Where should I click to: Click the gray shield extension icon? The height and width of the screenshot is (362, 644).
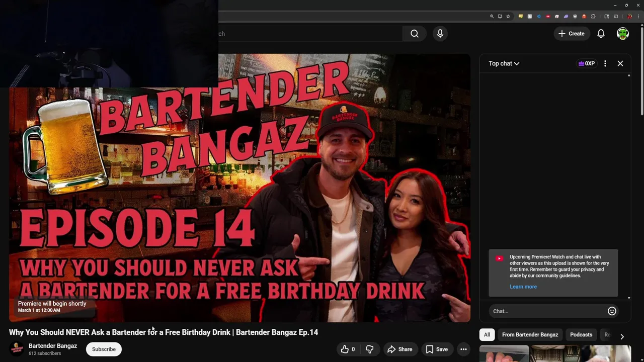[575, 16]
